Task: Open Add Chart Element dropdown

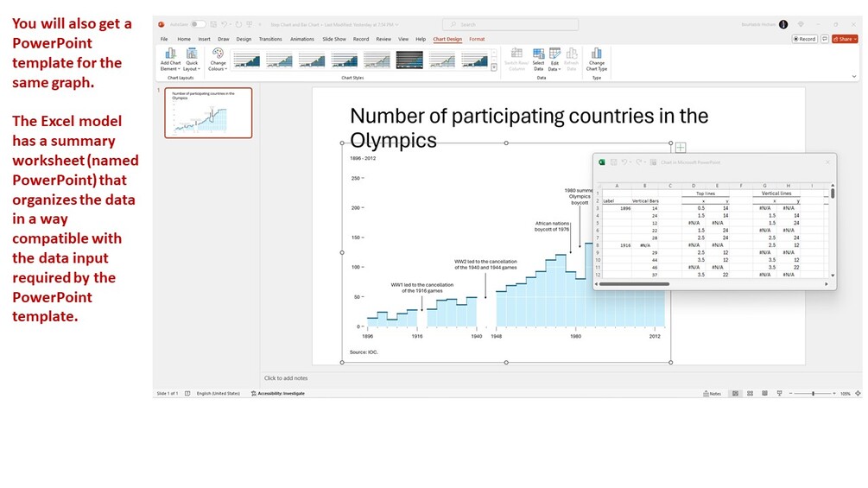Action: tap(170, 60)
